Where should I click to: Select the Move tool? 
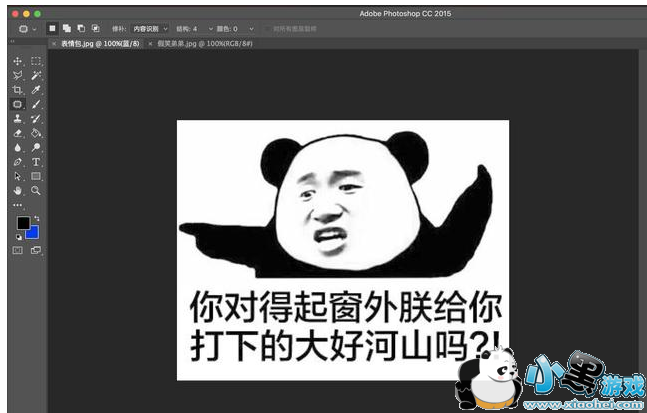tap(18, 62)
